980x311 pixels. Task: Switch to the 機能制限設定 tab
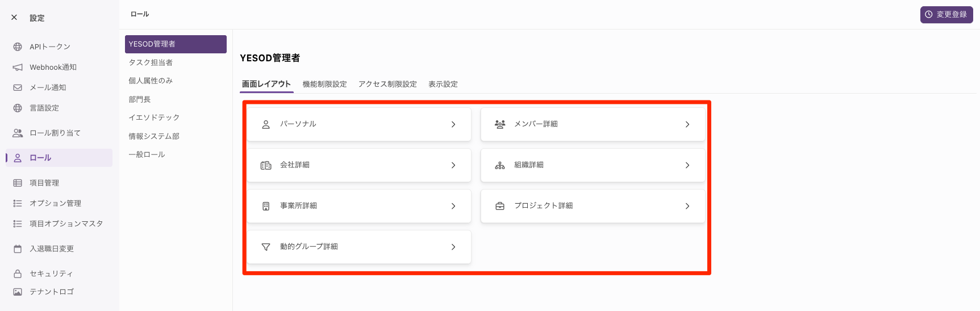[324, 84]
